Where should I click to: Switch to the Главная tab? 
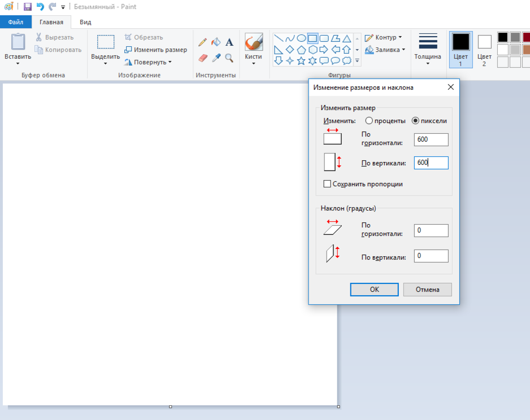(x=51, y=22)
